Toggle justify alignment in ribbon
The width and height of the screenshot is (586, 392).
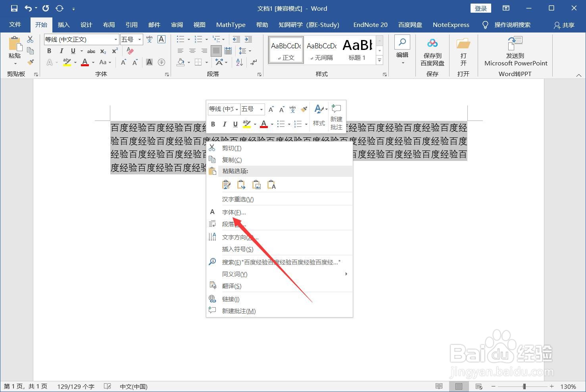point(216,51)
